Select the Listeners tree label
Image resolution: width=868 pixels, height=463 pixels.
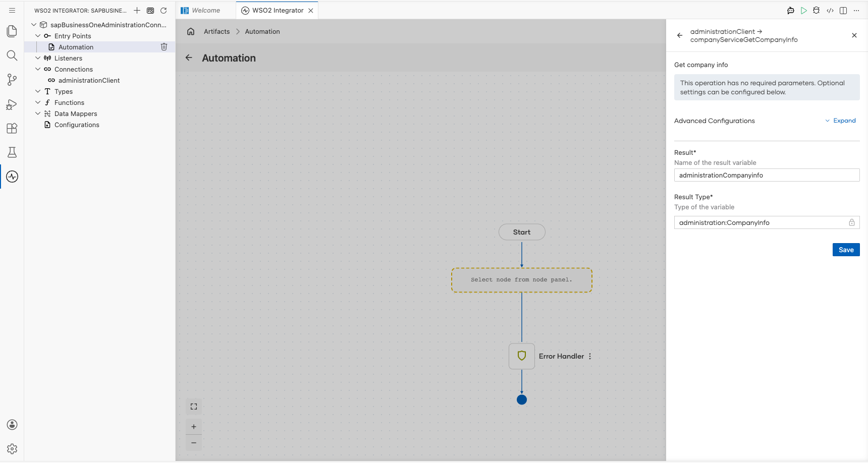(68, 58)
